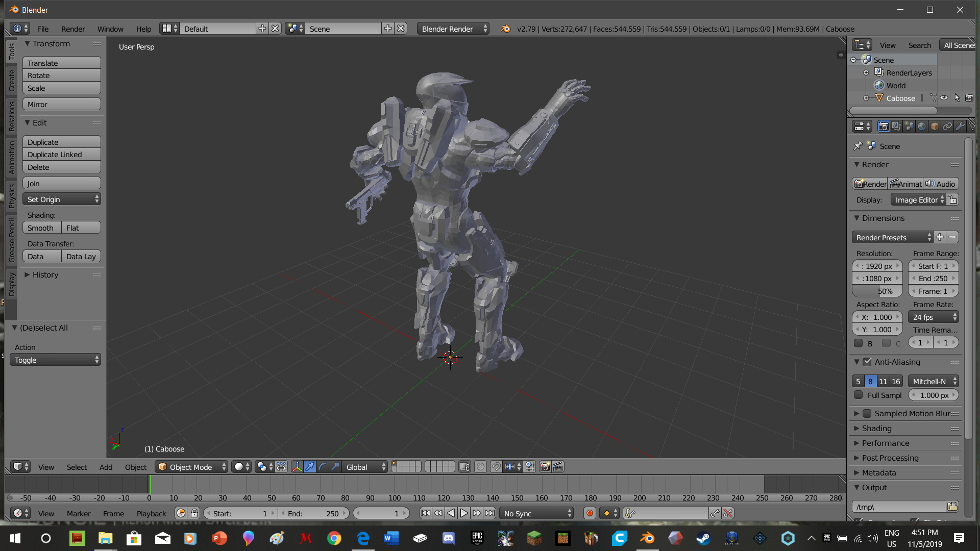980x551 pixels.
Task: Click the OpenGL render camera icon
Action: [x=545, y=467]
